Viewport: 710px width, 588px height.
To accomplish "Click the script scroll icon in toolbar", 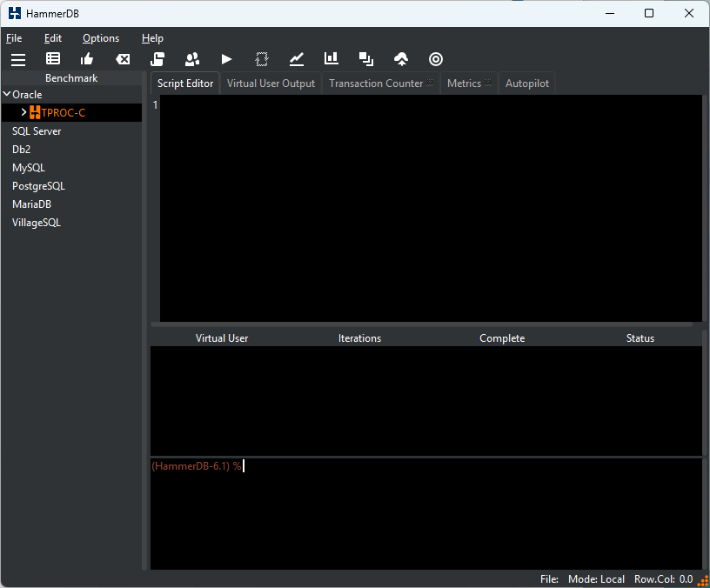I will (157, 59).
